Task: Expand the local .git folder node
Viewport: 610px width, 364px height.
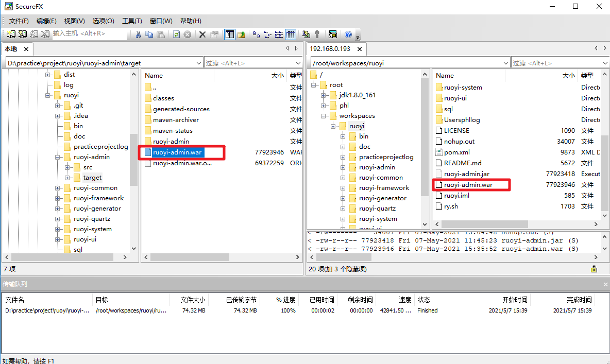Action: point(57,106)
